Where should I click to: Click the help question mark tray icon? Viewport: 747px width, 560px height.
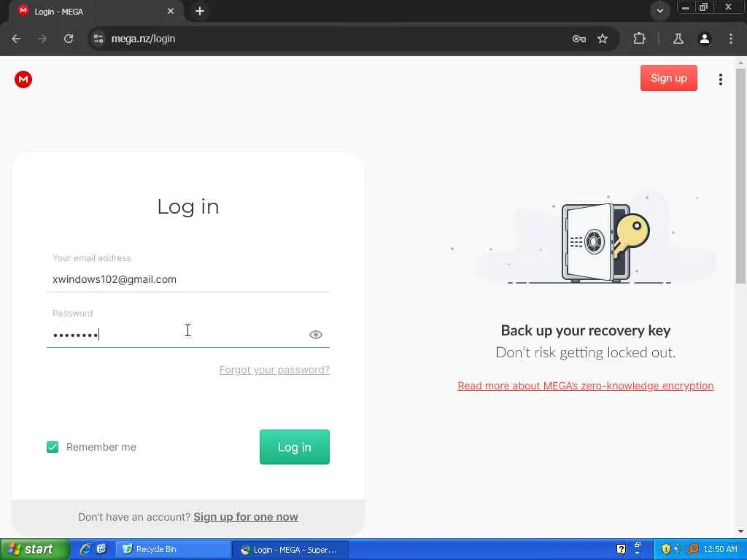[x=622, y=550]
